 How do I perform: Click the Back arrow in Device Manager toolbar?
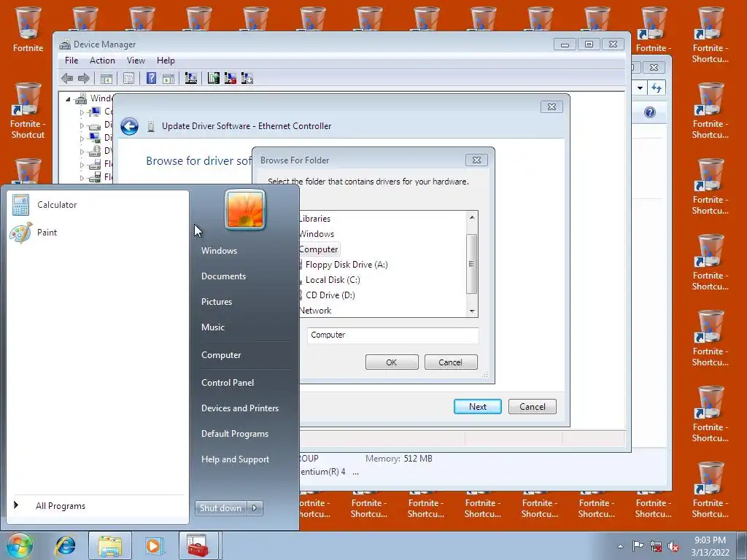67,78
